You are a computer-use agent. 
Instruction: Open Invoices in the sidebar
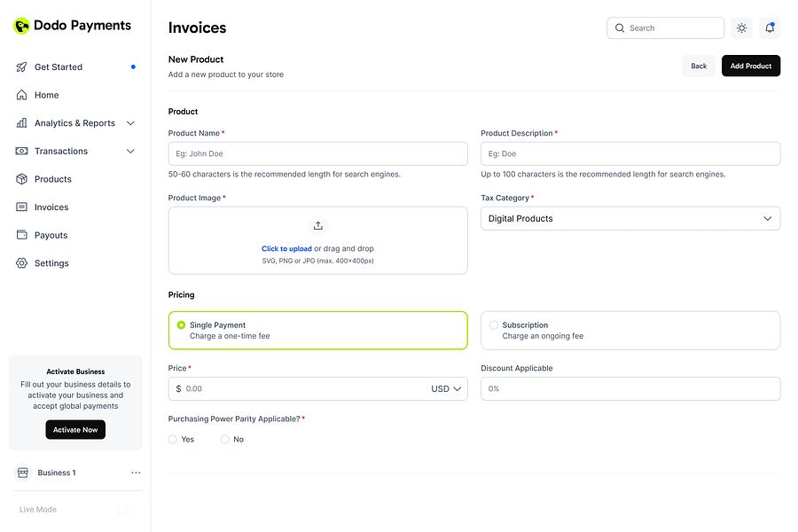coord(51,207)
